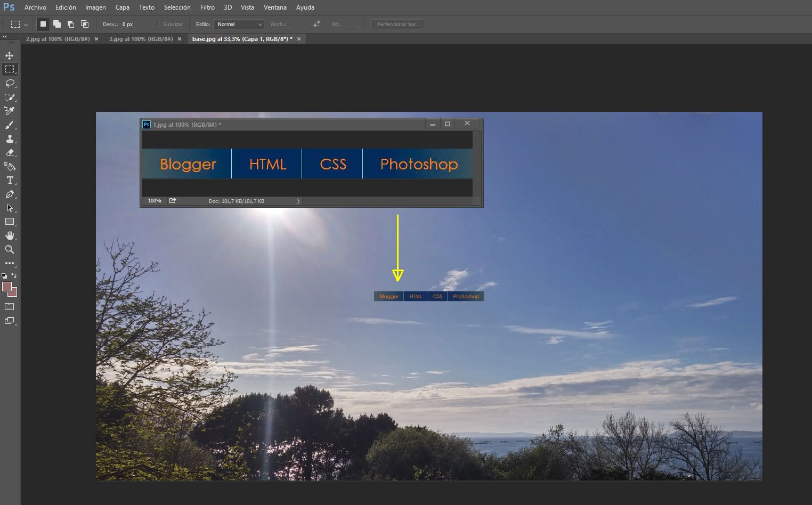The image size is (812, 505).
Task: Select the Hand tool
Action: point(10,235)
